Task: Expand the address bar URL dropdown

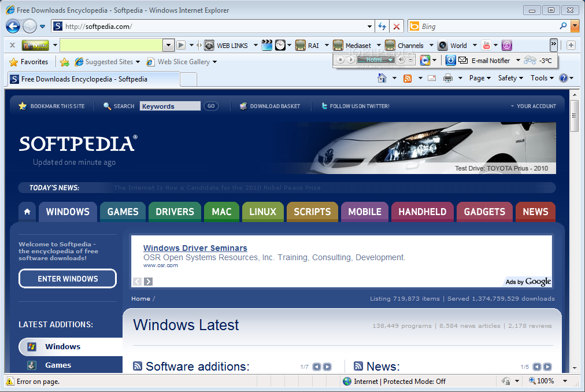Action: [x=369, y=27]
